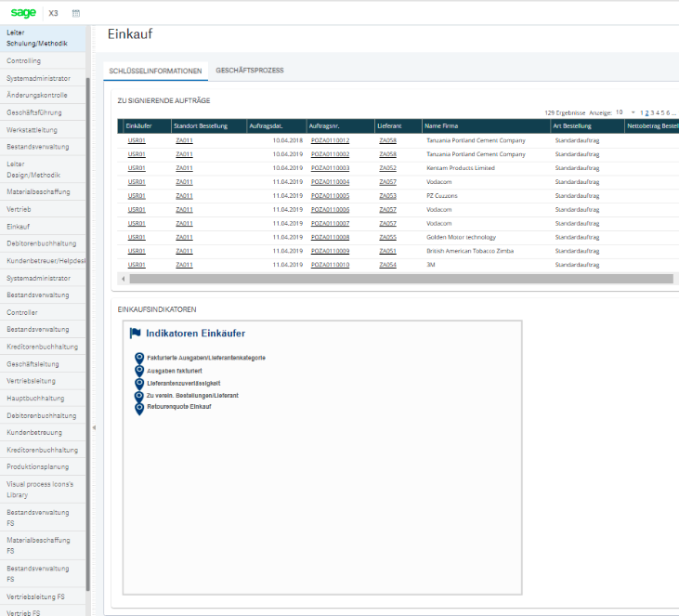Image resolution: width=679 pixels, height=616 pixels.
Task: Open Kundenbetreuer/Helpdesk in the sidebar
Action: (x=43, y=261)
